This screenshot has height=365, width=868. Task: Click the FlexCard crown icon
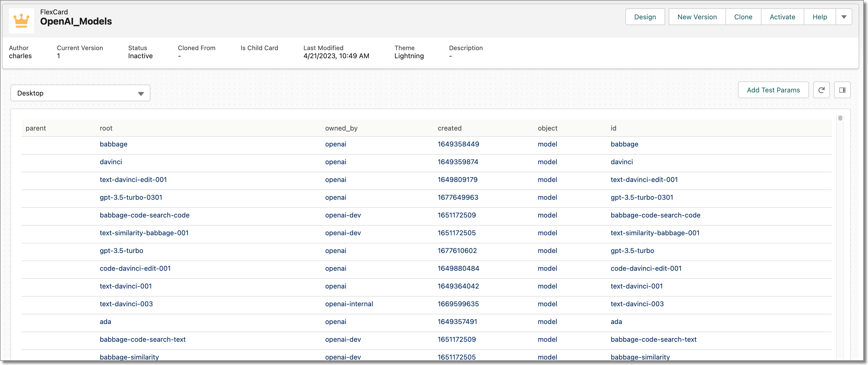coord(21,21)
